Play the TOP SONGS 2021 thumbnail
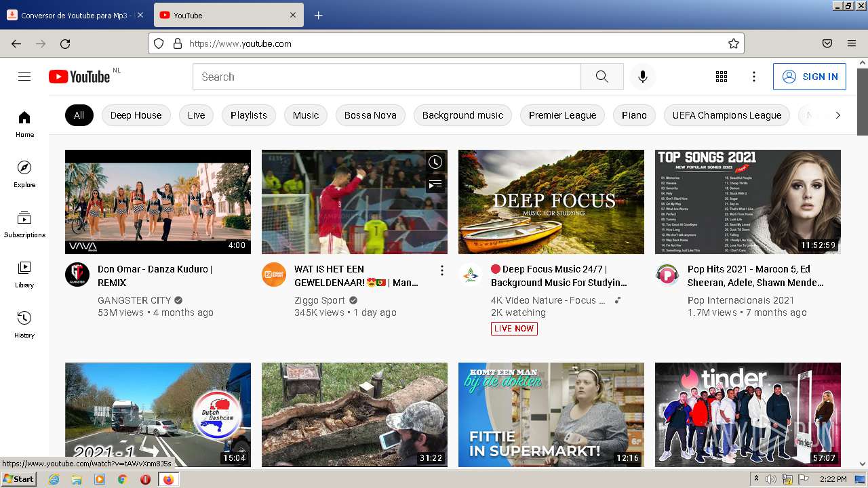This screenshot has height=488, width=868. (x=748, y=202)
